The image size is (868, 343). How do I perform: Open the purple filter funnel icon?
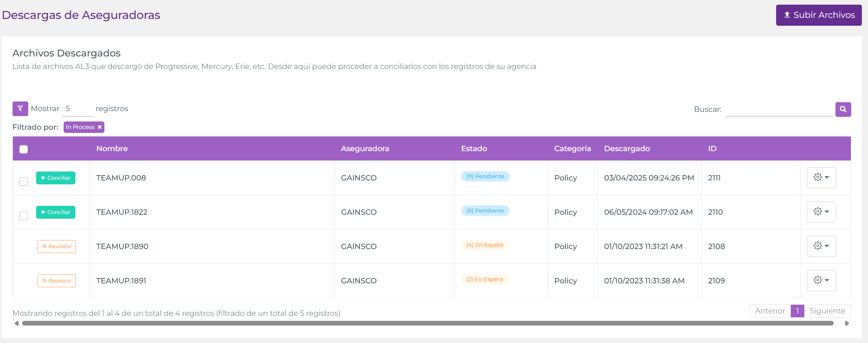coord(20,109)
